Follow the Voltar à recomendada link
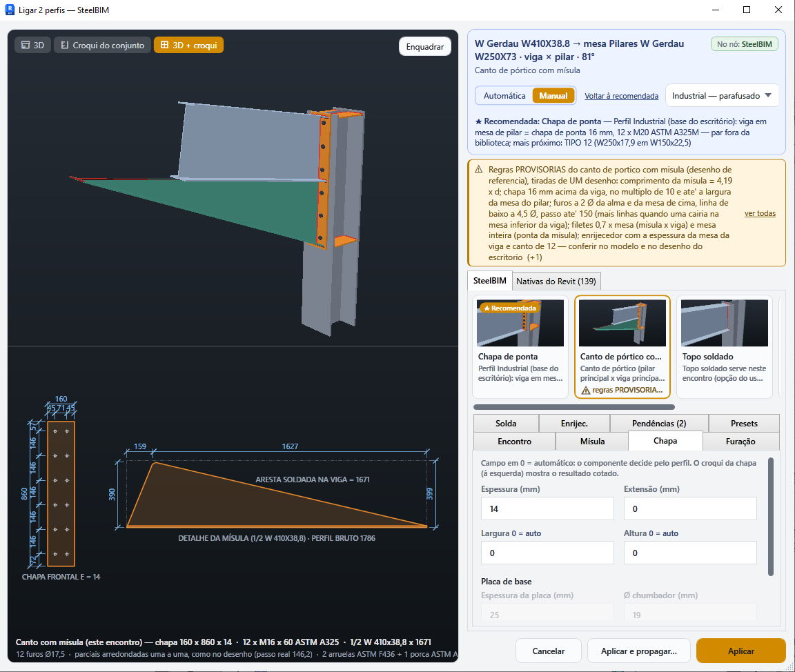Image resolution: width=795 pixels, height=672 pixels. (x=621, y=96)
